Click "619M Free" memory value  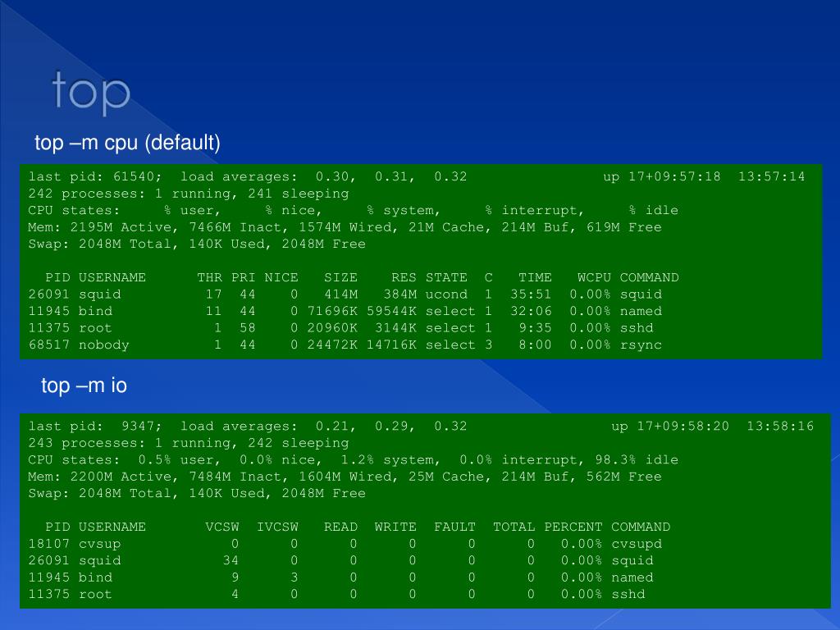coord(624,228)
